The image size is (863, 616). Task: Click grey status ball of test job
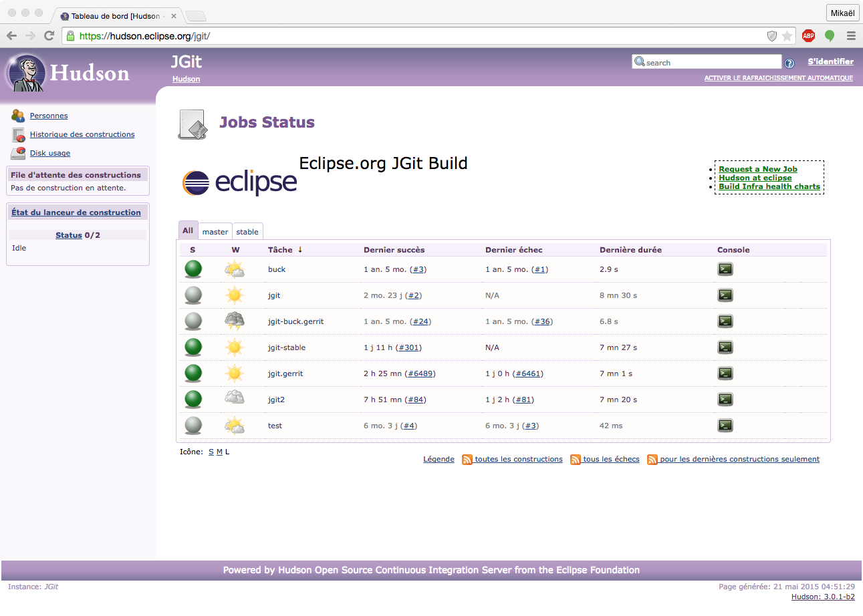pos(193,426)
